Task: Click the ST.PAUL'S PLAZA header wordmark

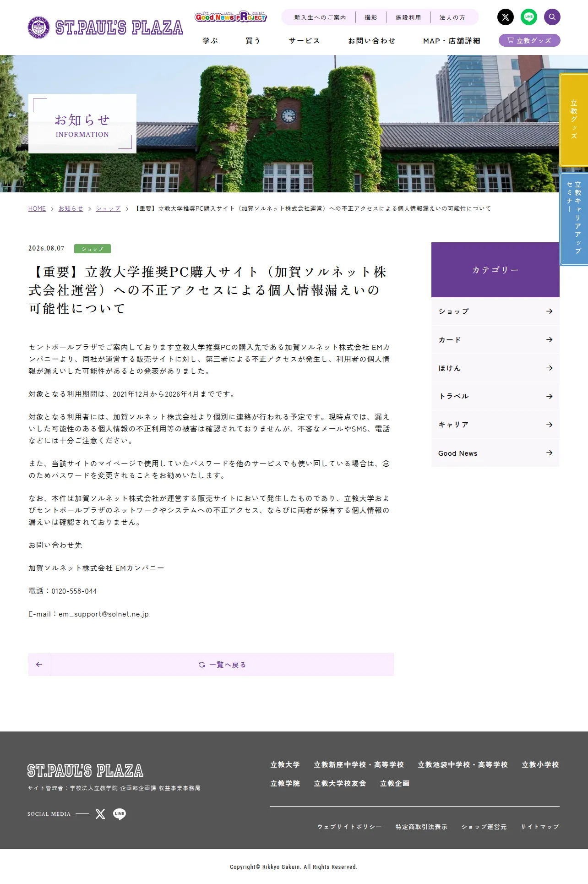Action: pyautogui.click(x=119, y=27)
